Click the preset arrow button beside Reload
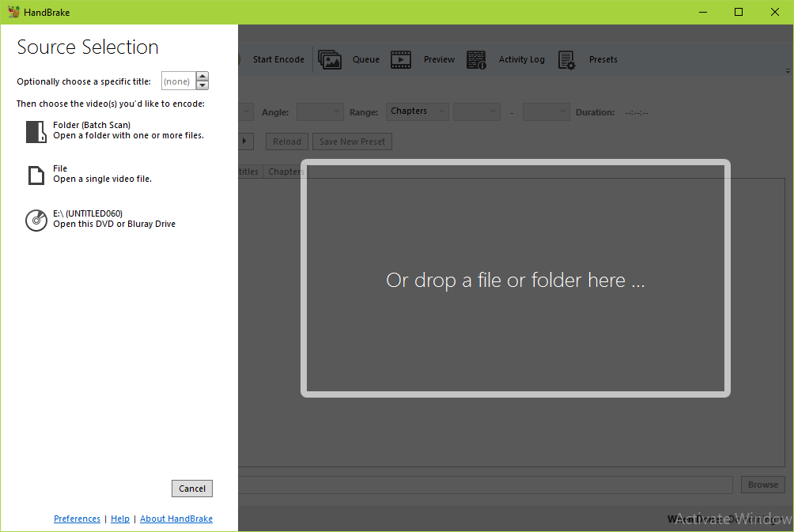 (245, 141)
